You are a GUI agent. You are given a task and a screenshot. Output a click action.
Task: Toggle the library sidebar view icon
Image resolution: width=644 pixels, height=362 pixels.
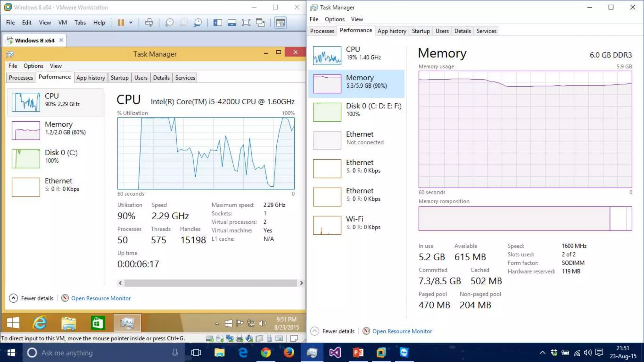pos(218,23)
